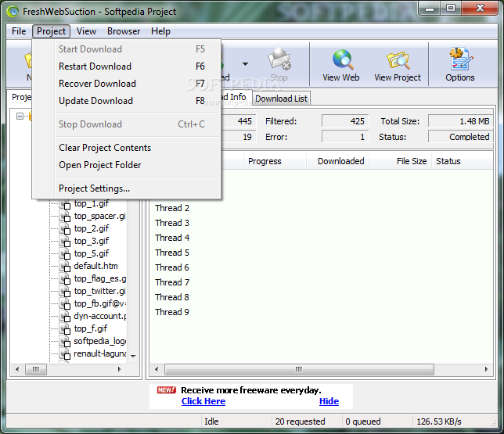
Task: Click the 126.53 KB/s status bar entry
Action: (x=439, y=421)
